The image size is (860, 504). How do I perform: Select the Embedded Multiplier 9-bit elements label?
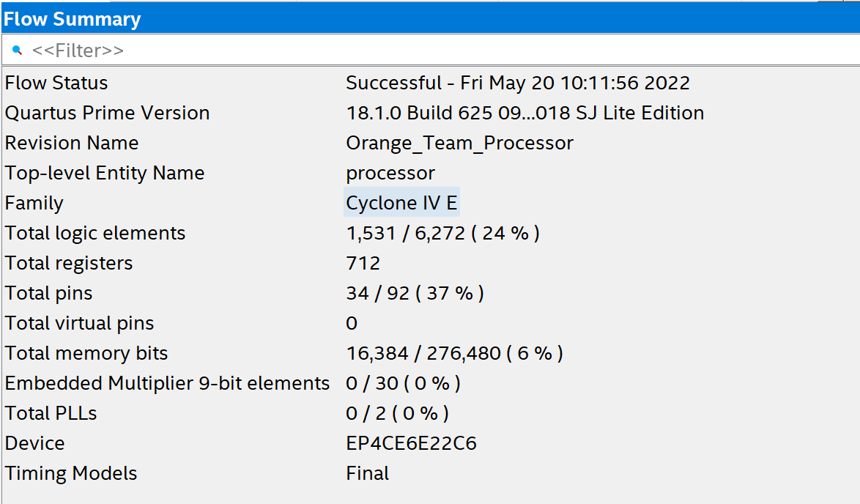(x=167, y=383)
